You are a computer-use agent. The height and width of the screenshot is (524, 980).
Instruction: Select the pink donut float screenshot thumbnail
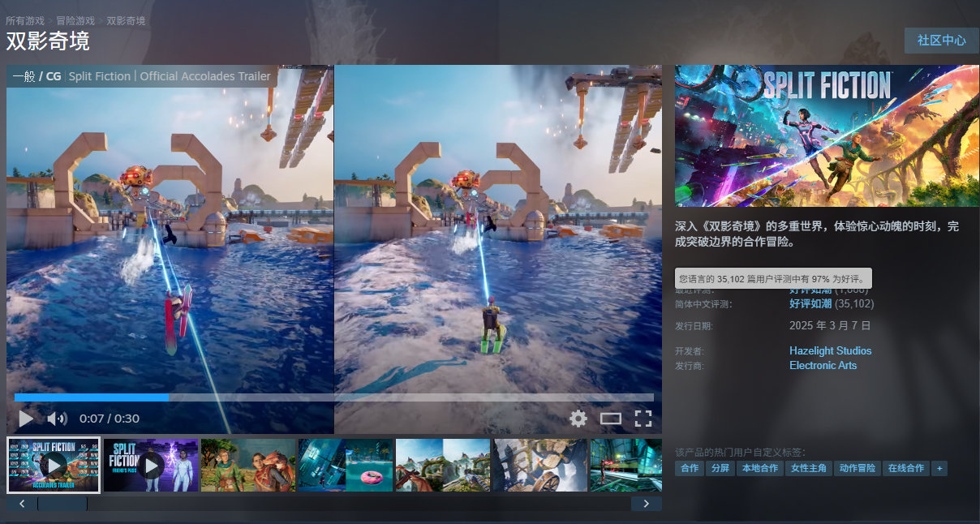pyautogui.click(x=346, y=465)
